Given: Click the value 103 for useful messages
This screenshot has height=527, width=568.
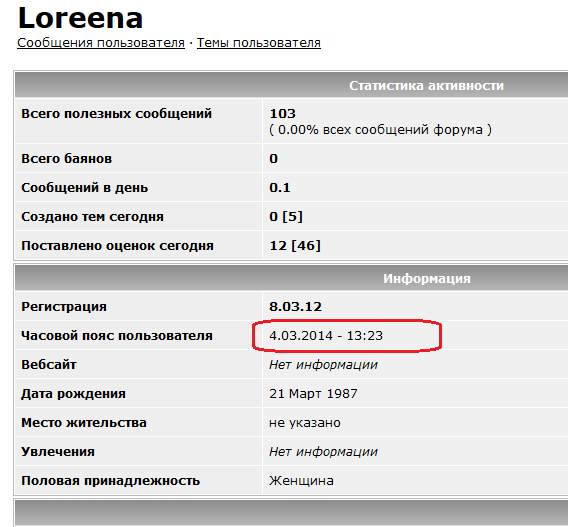Looking at the screenshot, I should 283,114.
